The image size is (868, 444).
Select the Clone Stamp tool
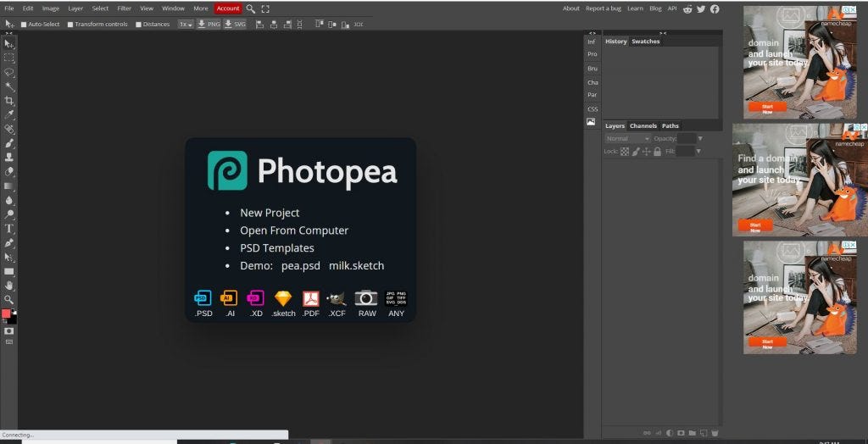[8, 158]
